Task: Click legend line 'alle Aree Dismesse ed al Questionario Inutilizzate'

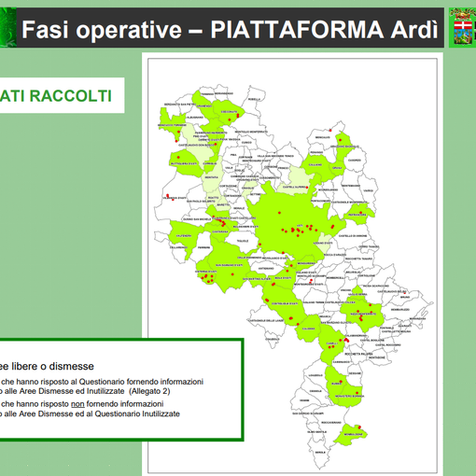Action: [91, 413]
